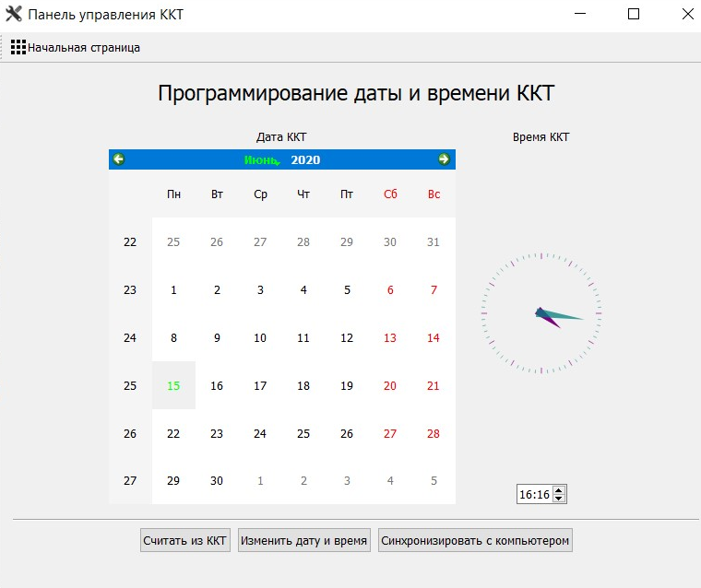Click week number 27 label
Screen dimensions: 701x588
pyautogui.click(x=130, y=481)
